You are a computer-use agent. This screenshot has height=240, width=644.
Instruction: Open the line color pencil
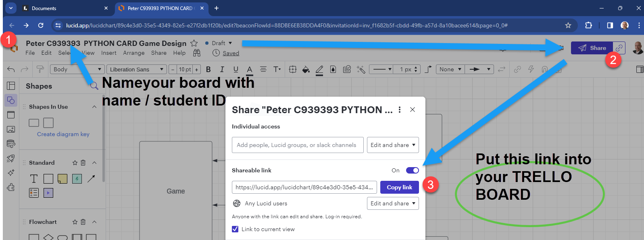pos(319,70)
